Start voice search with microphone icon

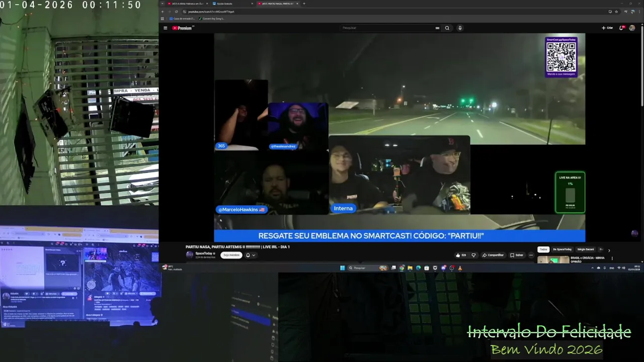pos(460,28)
